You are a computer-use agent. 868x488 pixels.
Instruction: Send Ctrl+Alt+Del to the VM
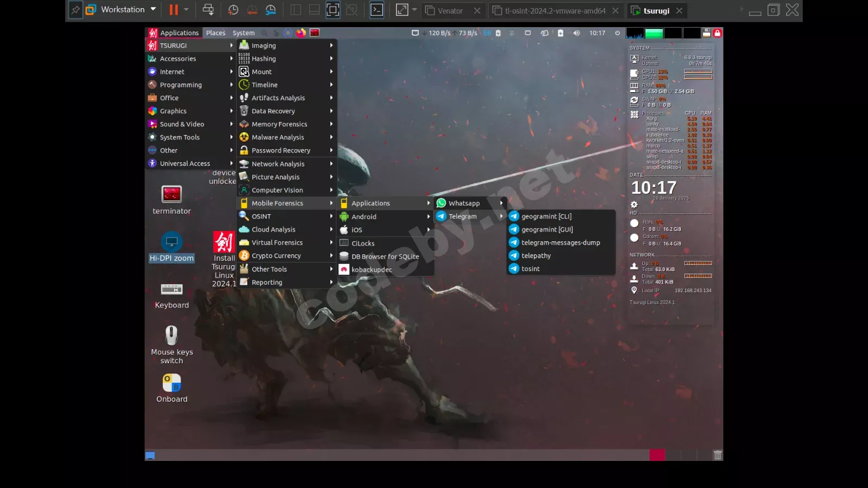(208, 10)
